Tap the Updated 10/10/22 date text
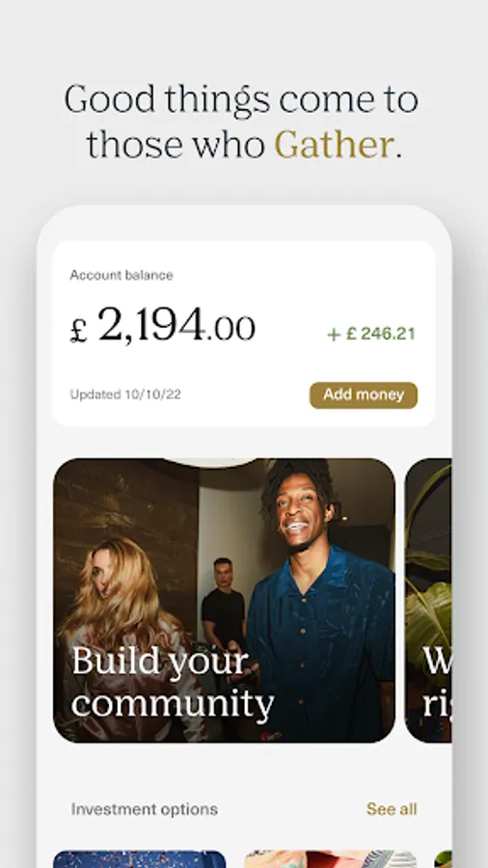 pos(125,394)
